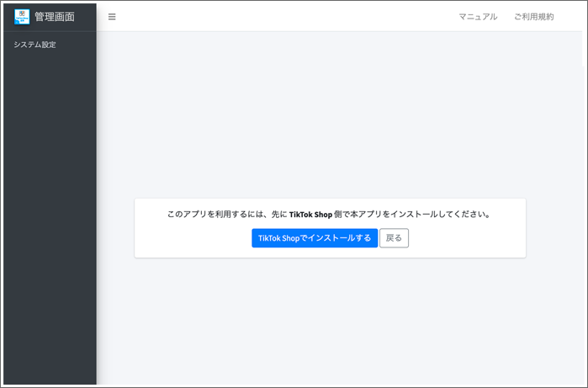588x388 pixels.
Task: Open the ご利用規約 link
Action: pyautogui.click(x=534, y=17)
